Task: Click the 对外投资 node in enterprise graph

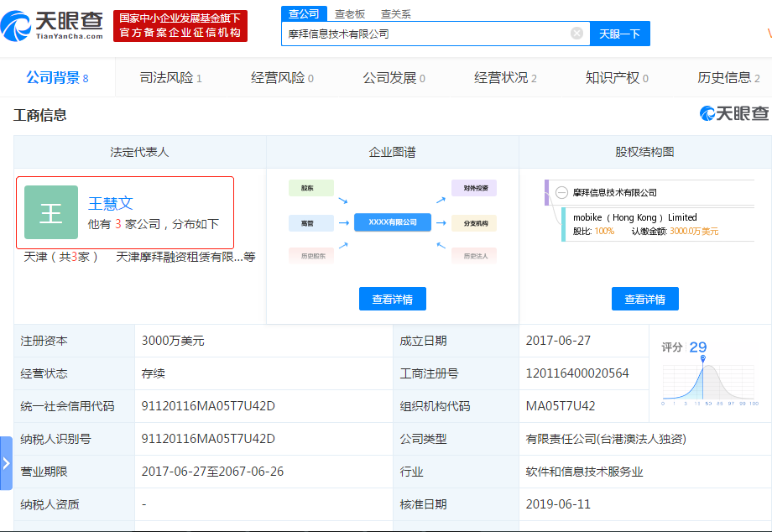Action: tap(474, 188)
